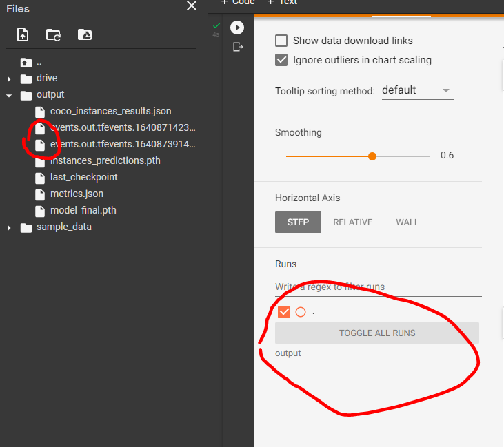Click the cell output clear icon
This screenshot has height=447, width=504.
click(x=238, y=48)
